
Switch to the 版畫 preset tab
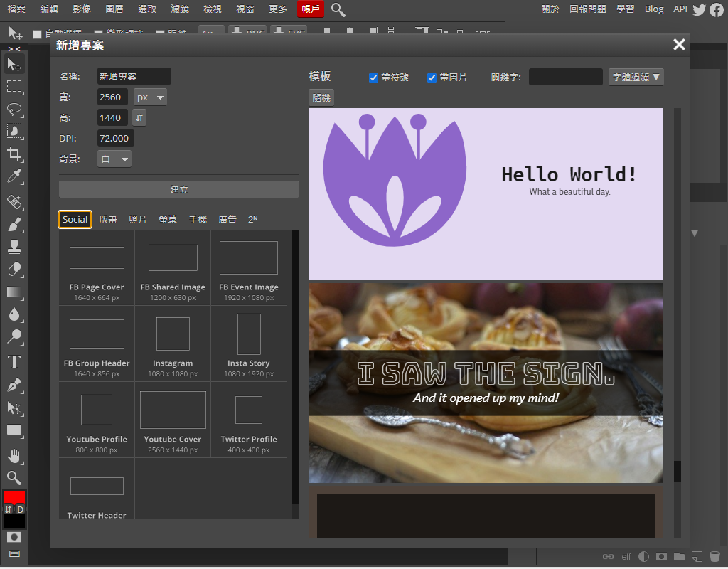pyautogui.click(x=108, y=219)
